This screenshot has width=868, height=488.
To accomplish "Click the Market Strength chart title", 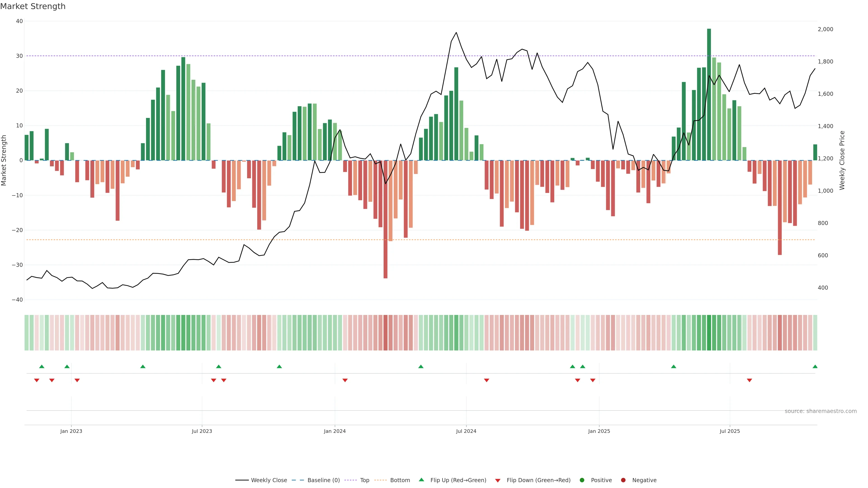I will click(33, 6).
